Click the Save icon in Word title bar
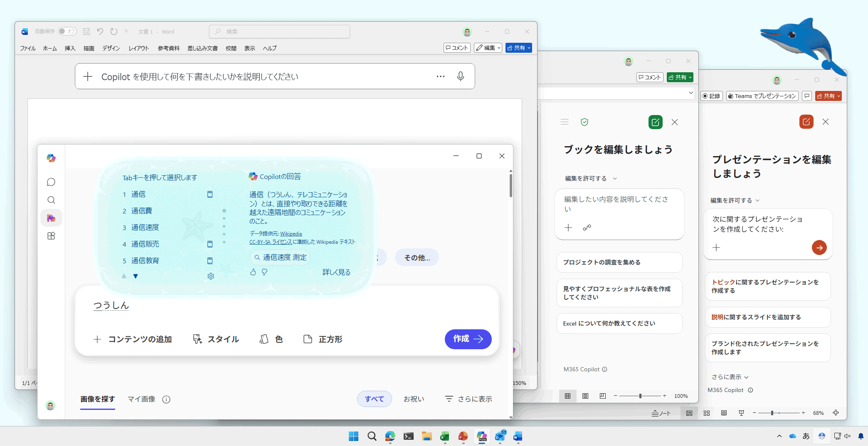This screenshot has height=446, width=868. [86, 32]
